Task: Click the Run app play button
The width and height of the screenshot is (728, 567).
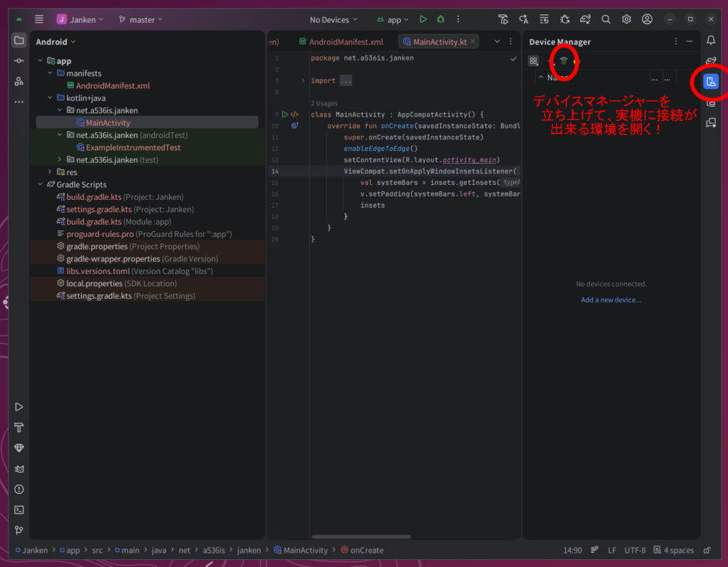Action: coord(423,20)
